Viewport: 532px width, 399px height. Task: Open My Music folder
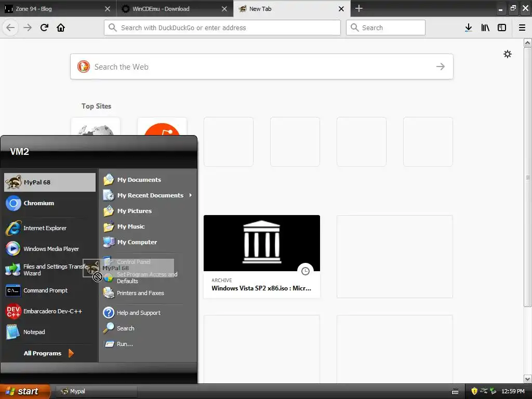pyautogui.click(x=148, y=227)
